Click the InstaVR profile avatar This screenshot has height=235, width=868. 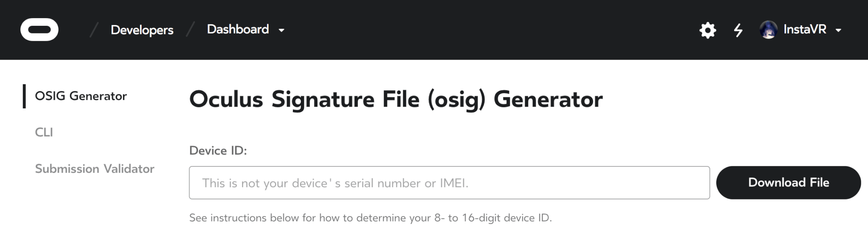tap(768, 30)
